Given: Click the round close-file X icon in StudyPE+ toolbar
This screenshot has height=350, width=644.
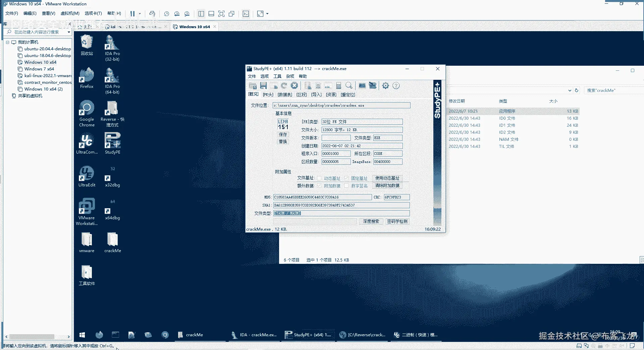Looking at the screenshot, I should click(x=294, y=85).
